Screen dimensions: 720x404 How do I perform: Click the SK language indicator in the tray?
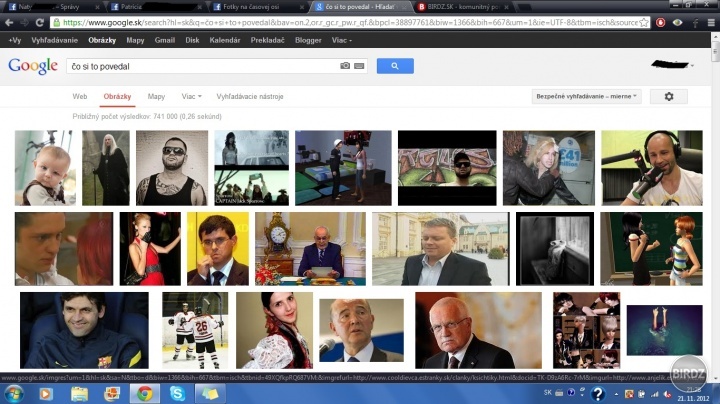(547, 393)
